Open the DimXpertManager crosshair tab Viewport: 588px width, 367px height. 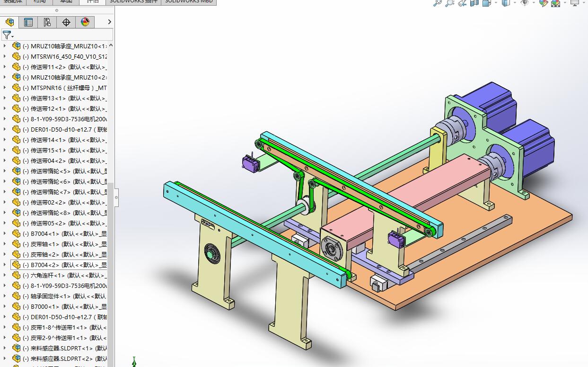coord(66,22)
